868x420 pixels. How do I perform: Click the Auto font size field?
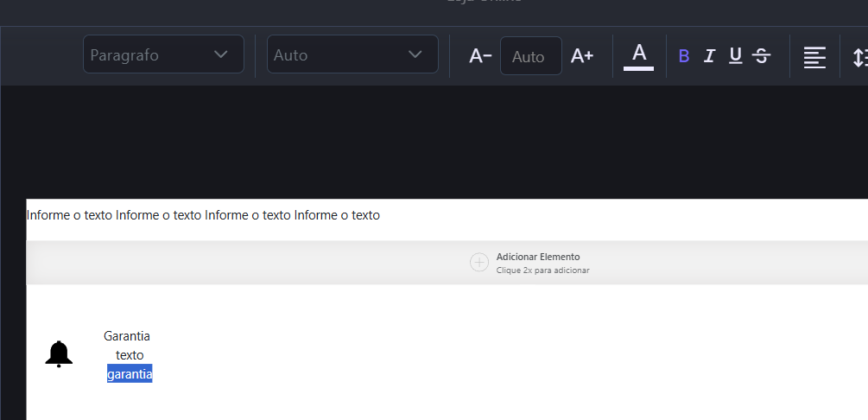coord(530,56)
